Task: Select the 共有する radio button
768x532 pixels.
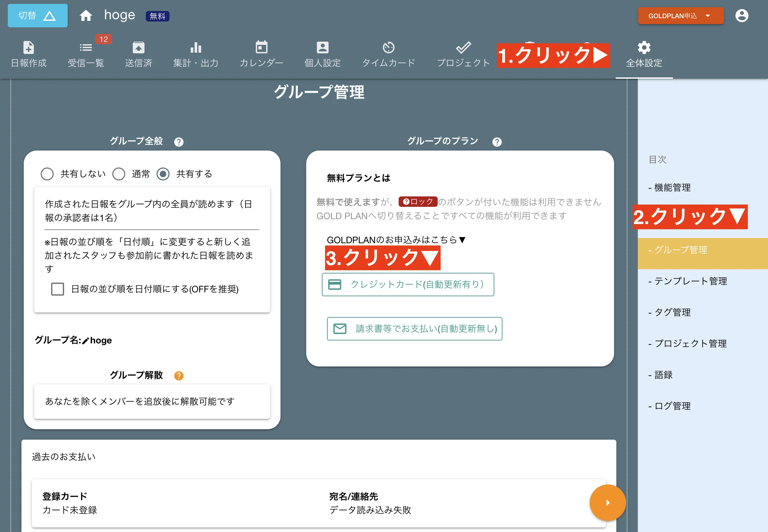Action: click(x=163, y=174)
